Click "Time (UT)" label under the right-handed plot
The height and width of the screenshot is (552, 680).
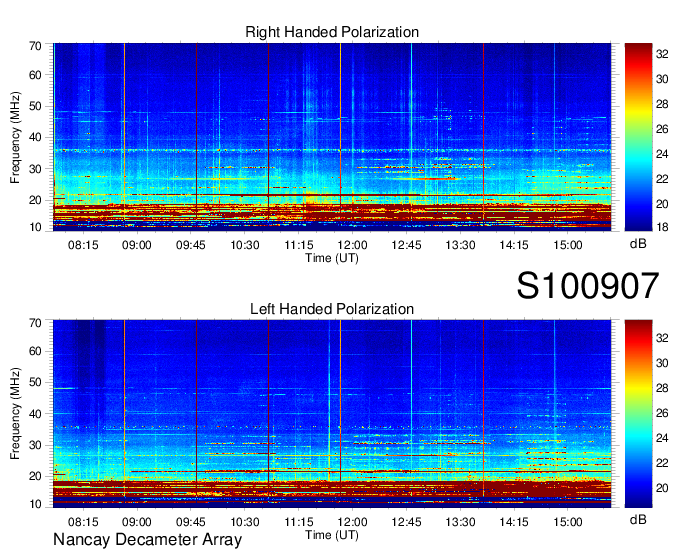(332, 258)
